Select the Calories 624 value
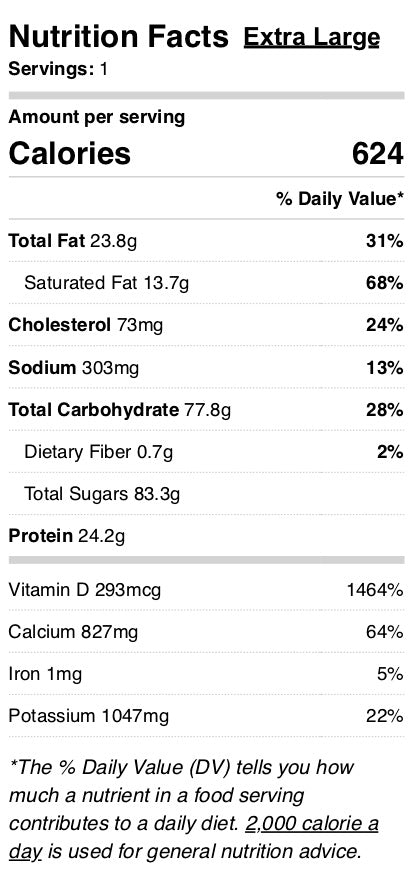 click(377, 153)
